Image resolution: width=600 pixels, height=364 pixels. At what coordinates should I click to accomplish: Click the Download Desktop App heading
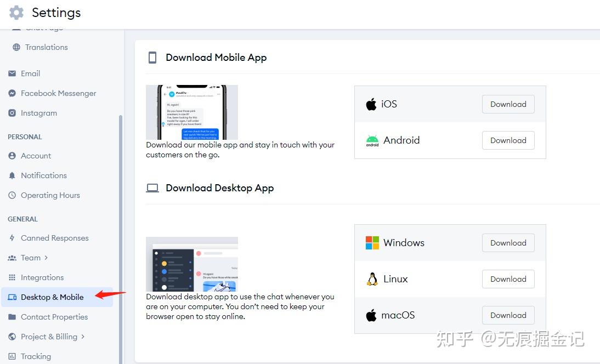pos(219,188)
